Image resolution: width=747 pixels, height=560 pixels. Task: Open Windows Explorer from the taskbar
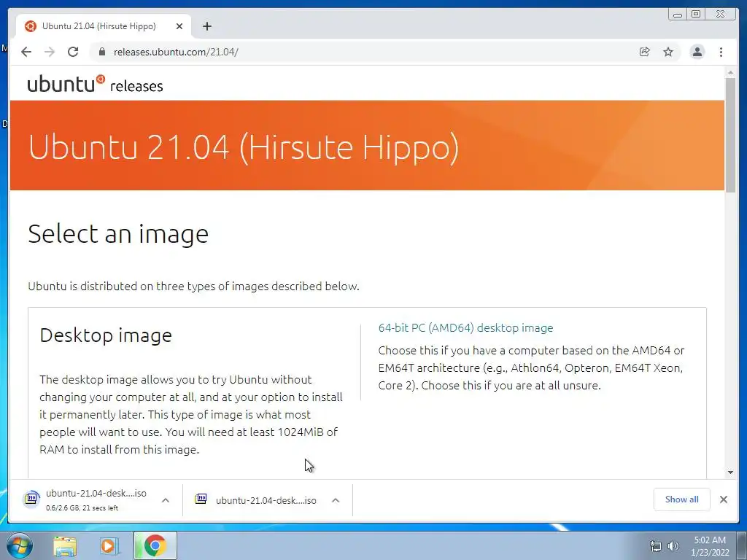65,545
